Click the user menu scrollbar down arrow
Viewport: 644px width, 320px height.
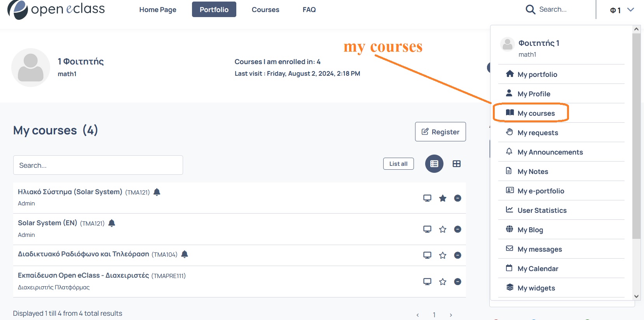pos(636,296)
